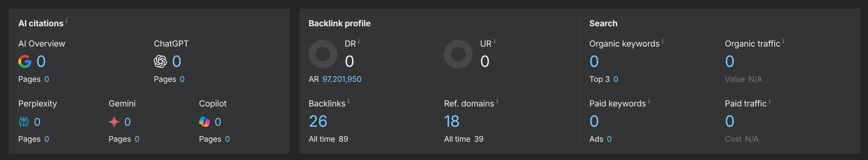The width and height of the screenshot is (868, 160).
Task: Open the AR rank 97,201,950 link
Action: [342, 79]
